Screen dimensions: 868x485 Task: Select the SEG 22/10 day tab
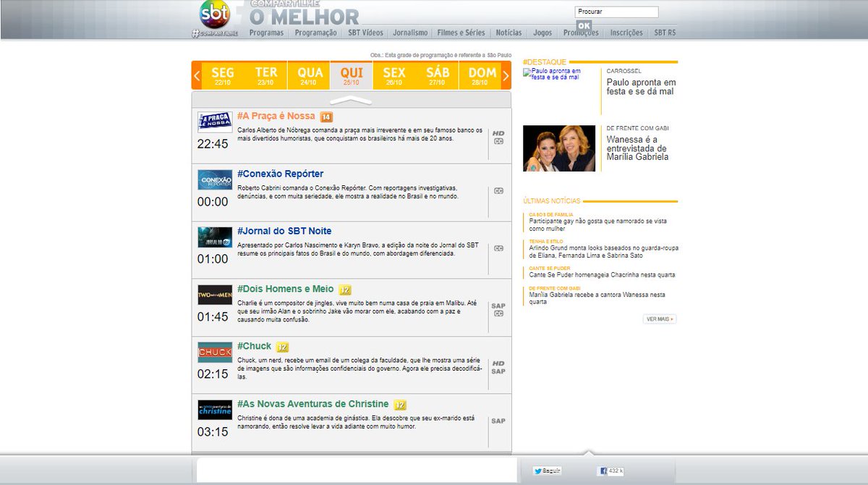223,75
